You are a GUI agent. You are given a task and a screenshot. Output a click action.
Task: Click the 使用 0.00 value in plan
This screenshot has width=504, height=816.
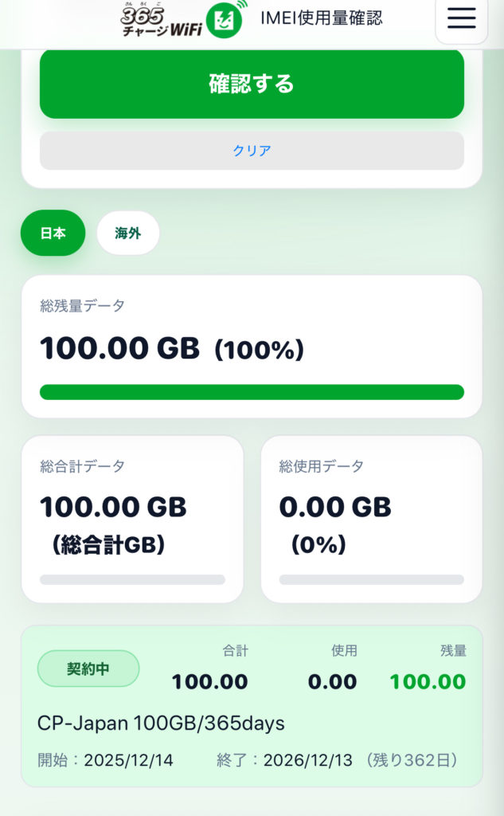[333, 681]
